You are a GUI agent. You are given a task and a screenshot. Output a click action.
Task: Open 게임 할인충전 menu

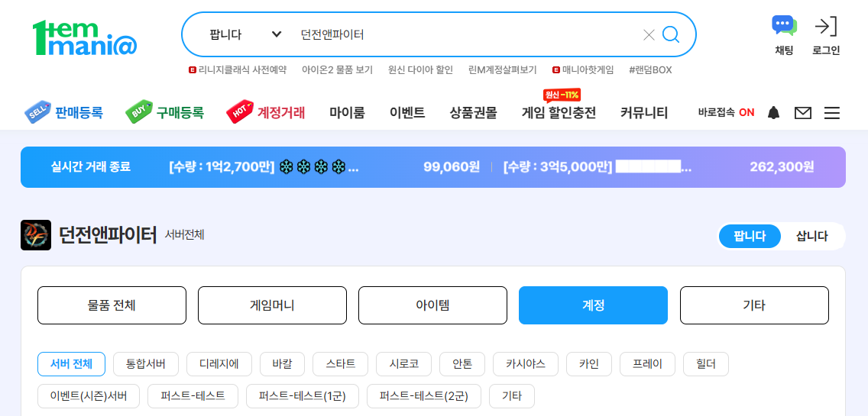(x=559, y=113)
